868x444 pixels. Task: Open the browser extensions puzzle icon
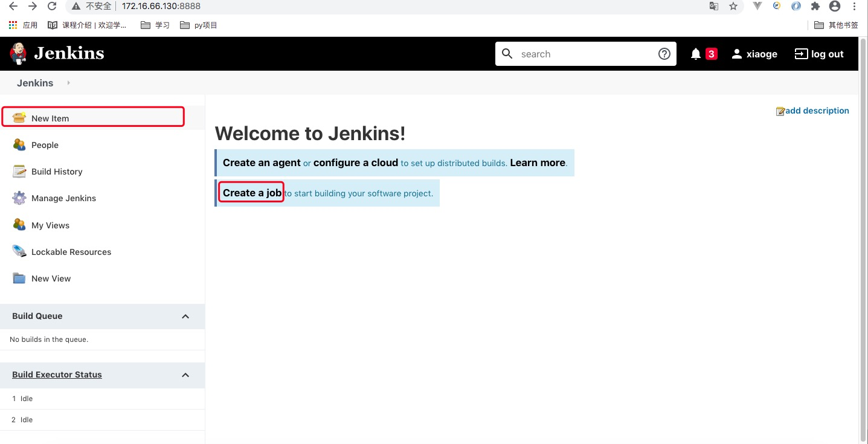pos(815,6)
